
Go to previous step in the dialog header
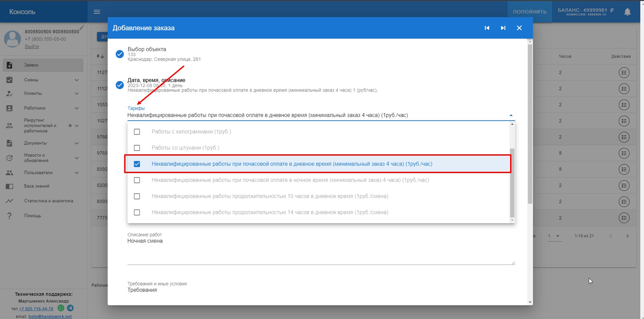(487, 28)
